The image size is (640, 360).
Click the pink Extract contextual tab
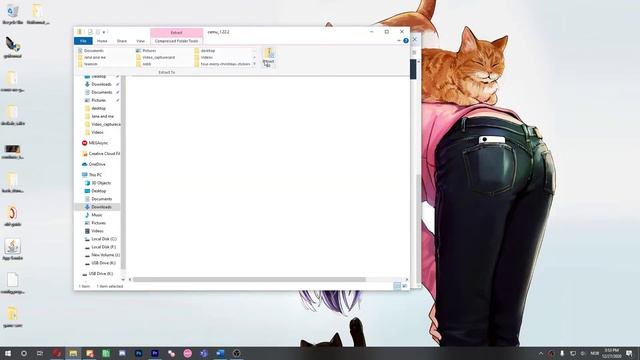coord(176,32)
